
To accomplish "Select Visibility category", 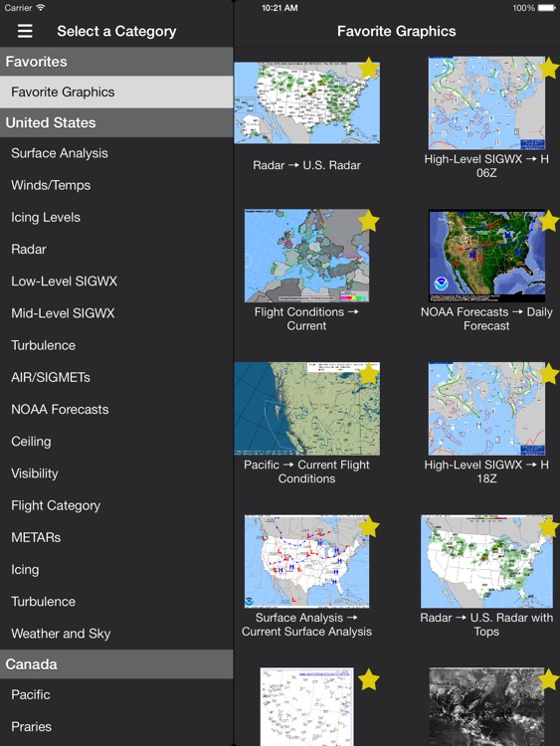I will 116,473.
